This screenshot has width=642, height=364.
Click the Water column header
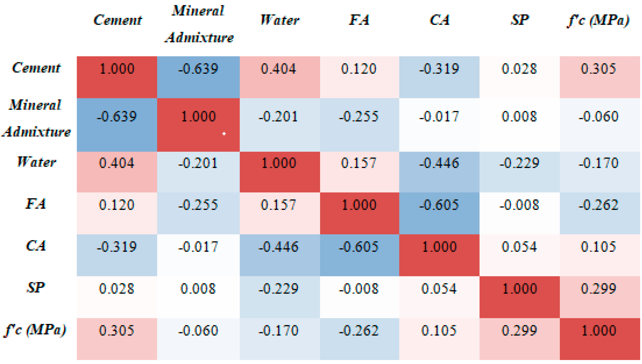click(x=279, y=20)
